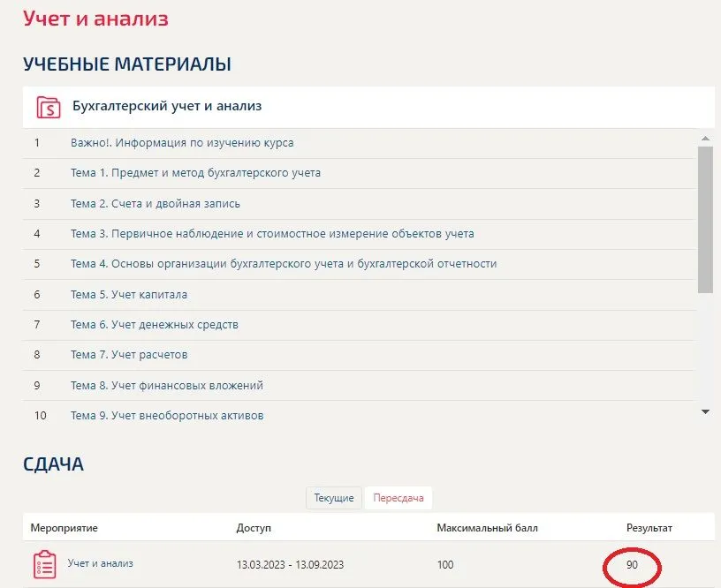Switch to the Текущие tab
This screenshot has width=721, height=588.
click(334, 498)
